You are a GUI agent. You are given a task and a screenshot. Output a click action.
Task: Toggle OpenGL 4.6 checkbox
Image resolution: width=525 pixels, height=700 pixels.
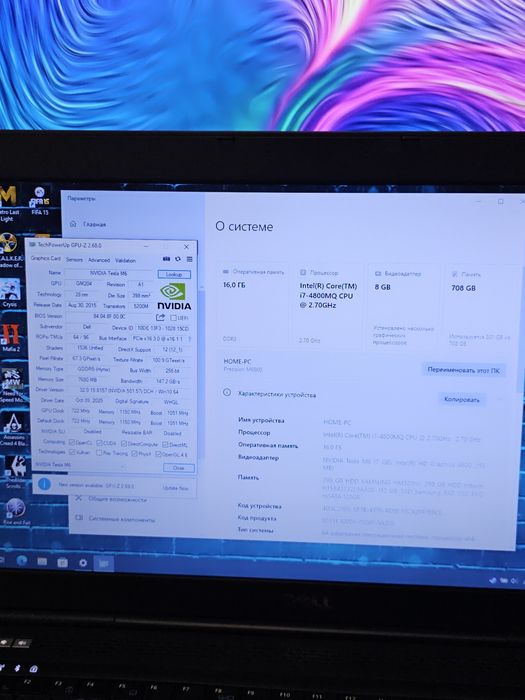coord(158,454)
